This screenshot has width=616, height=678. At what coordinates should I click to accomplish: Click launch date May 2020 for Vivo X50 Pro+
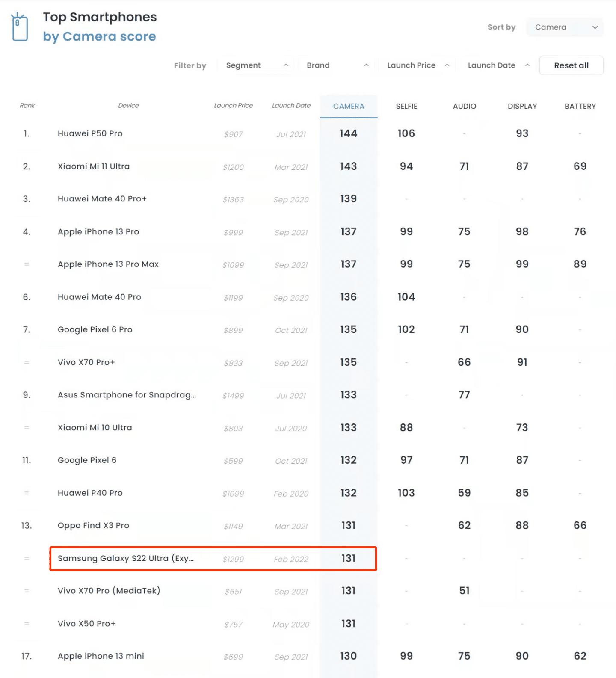(291, 625)
